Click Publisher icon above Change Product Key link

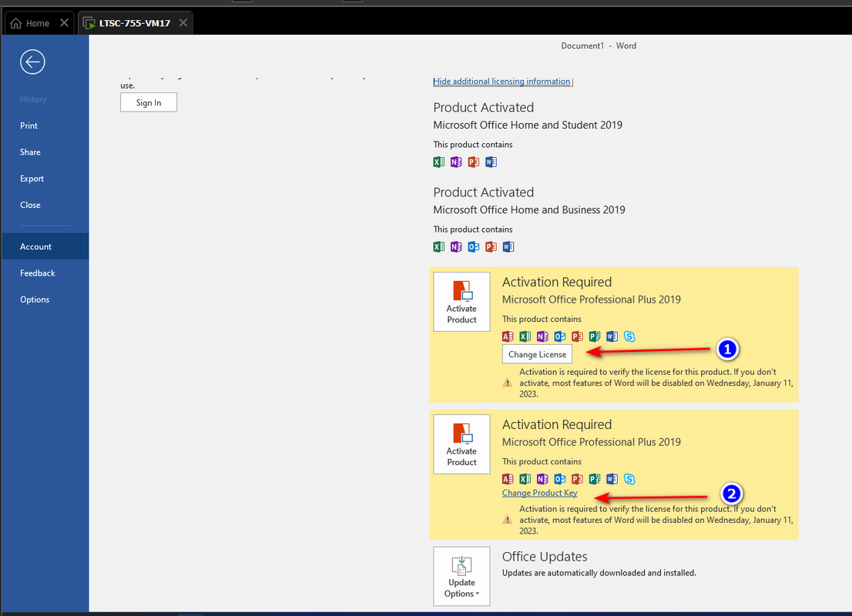(595, 479)
